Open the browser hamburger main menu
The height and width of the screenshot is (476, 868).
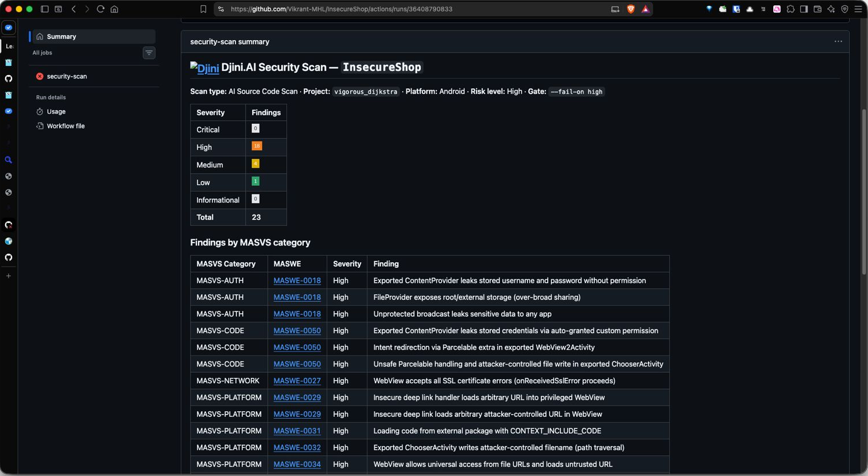point(858,9)
